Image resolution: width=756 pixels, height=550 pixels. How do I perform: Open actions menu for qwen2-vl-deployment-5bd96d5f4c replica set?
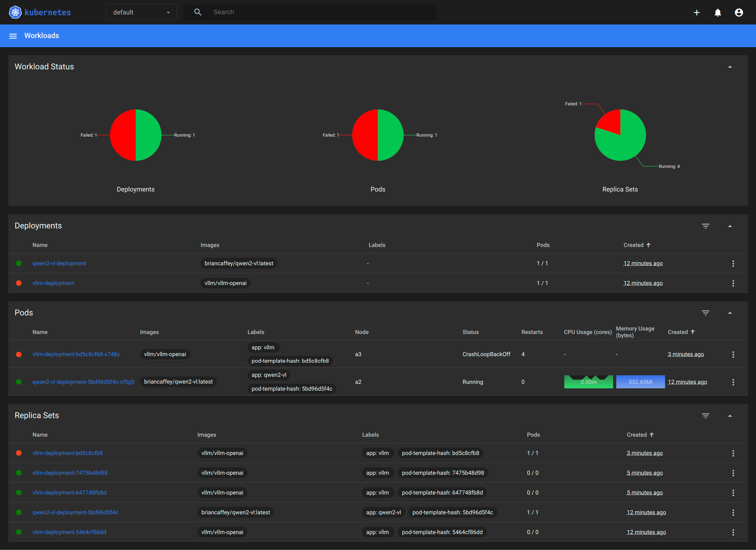733,512
